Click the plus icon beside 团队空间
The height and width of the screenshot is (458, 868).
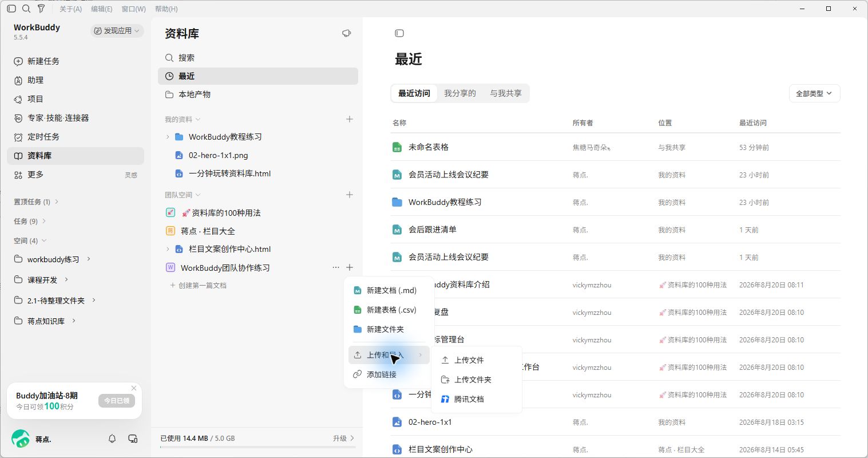pos(350,195)
